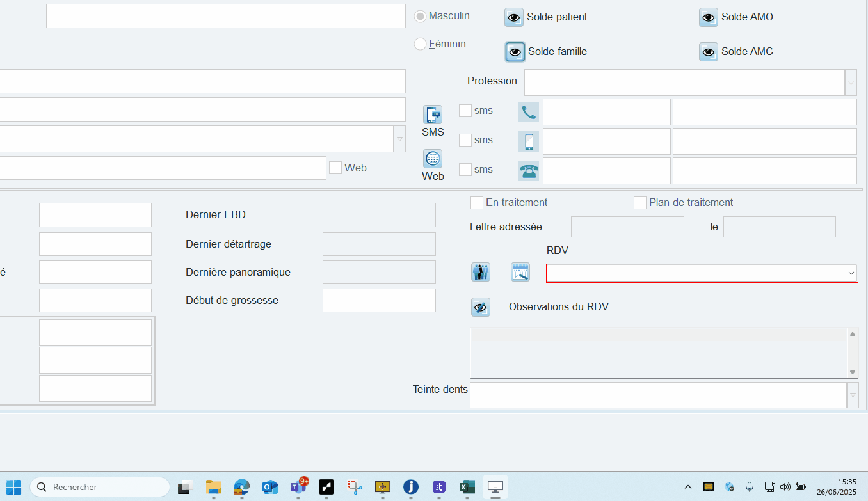
Task: Show the Solde AMC balance icon
Action: pyautogui.click(x=709, y=52)
